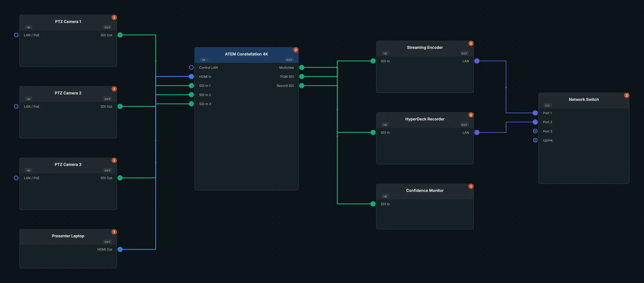Click the PTZ Camera 3 connection count badge
644x283 pixels.
click(x=114, y=160)
